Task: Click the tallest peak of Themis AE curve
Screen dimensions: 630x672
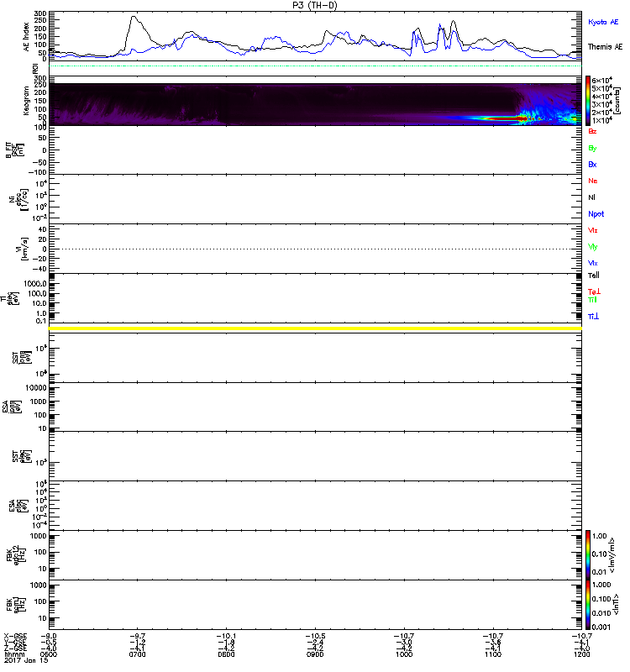Action: click(134, 17)
